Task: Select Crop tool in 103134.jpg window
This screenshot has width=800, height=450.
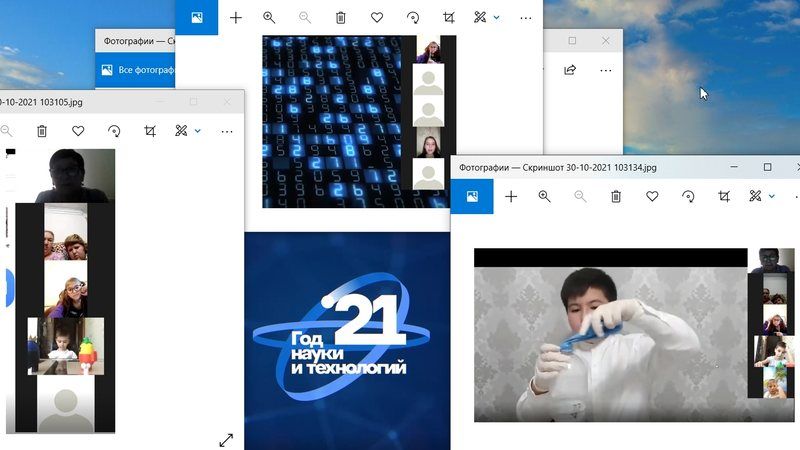Action: point(724,196)
